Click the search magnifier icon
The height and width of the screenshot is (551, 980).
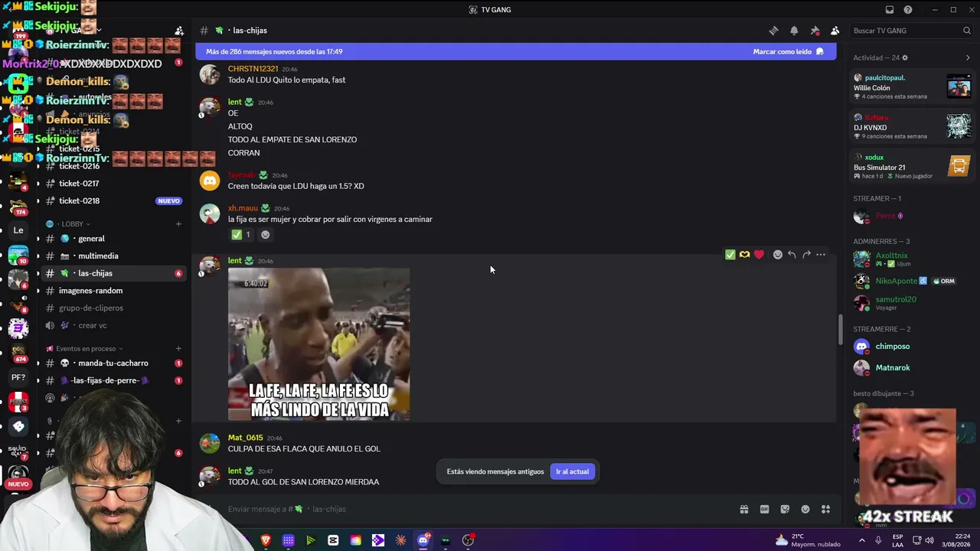click(967, 31)
